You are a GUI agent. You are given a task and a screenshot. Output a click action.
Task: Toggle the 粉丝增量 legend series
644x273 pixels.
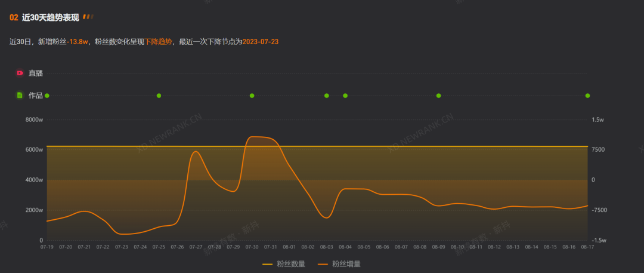click(x=339, y=264)
